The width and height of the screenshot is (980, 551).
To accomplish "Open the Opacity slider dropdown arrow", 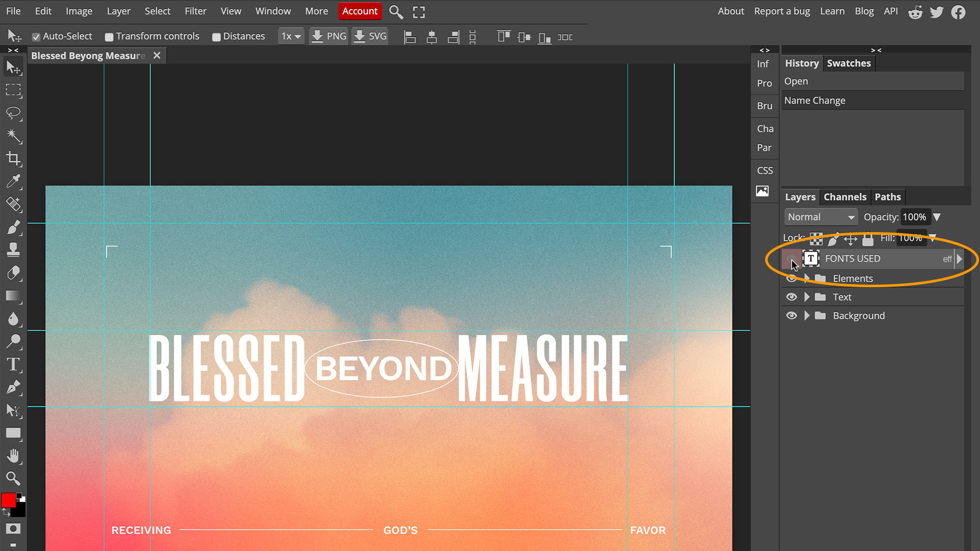I will tap(937, 217).
